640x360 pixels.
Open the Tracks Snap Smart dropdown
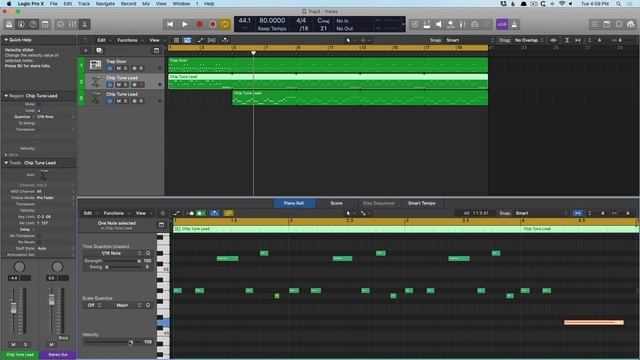coord(469,40)
